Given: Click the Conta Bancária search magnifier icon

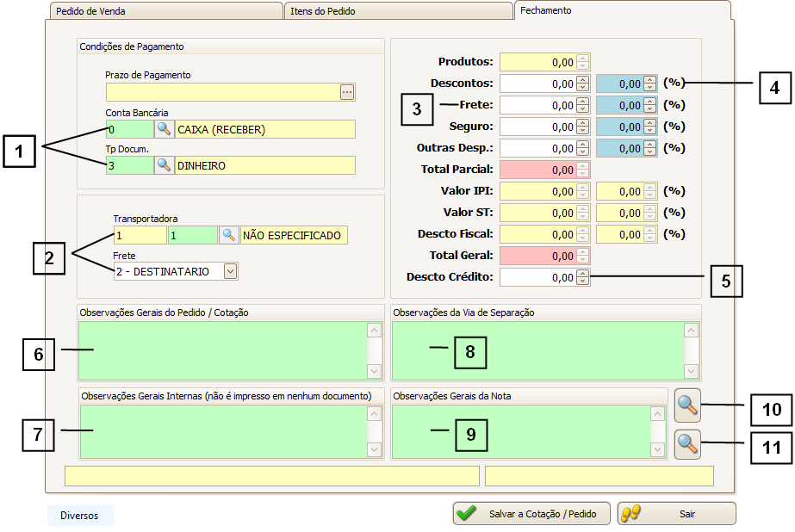Looking at the screenshot, I should tap(164, 129).
